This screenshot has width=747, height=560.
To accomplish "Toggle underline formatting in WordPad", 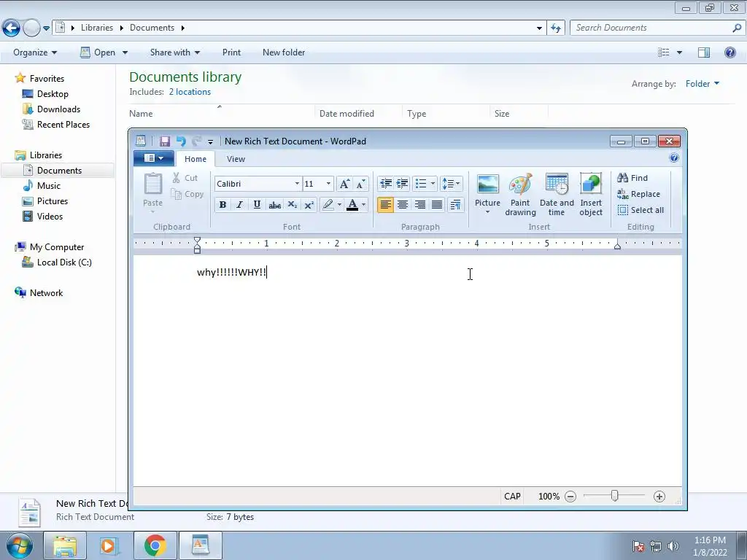I will pyautogui.click(x=257, y=205).
